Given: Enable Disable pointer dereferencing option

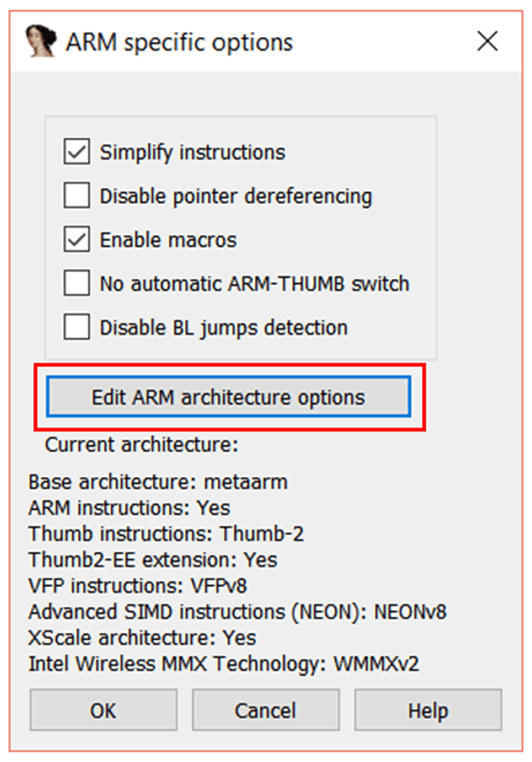Looking at the screenshot, I should click(x=77, y=195).
